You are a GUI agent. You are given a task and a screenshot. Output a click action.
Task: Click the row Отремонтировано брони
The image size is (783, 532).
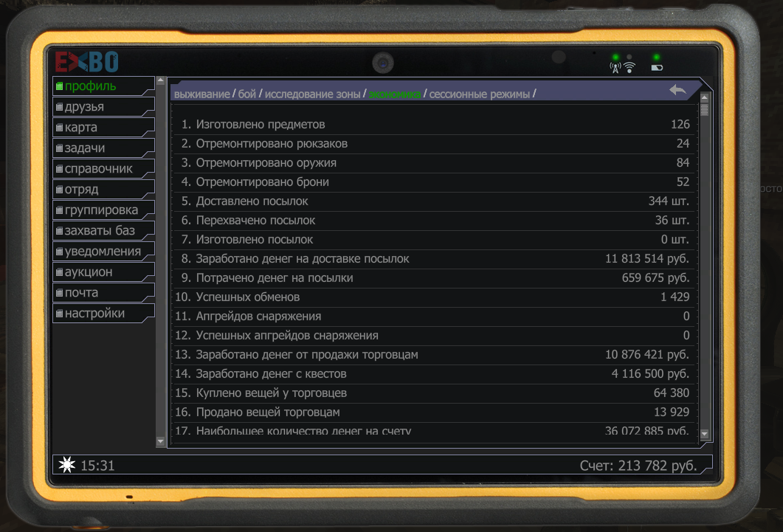coord(435,182)
